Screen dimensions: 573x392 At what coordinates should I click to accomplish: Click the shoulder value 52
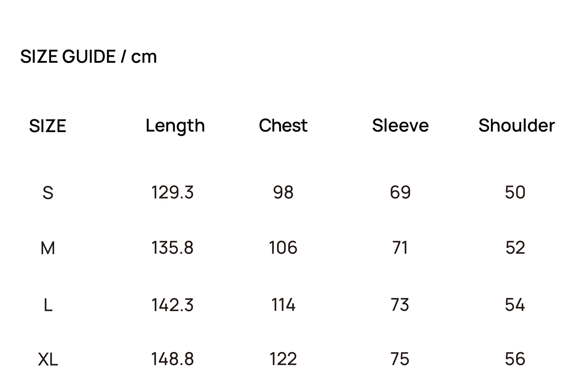[515, 248]
